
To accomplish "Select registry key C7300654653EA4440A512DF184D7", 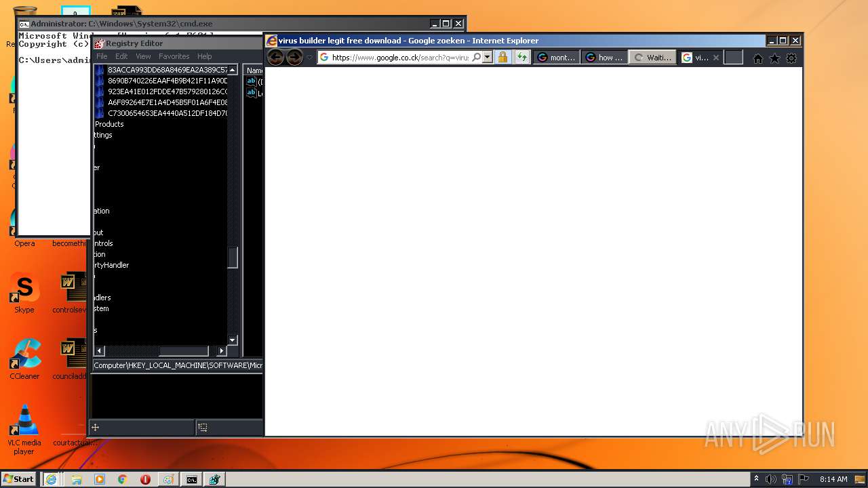I will pos(167,113).
